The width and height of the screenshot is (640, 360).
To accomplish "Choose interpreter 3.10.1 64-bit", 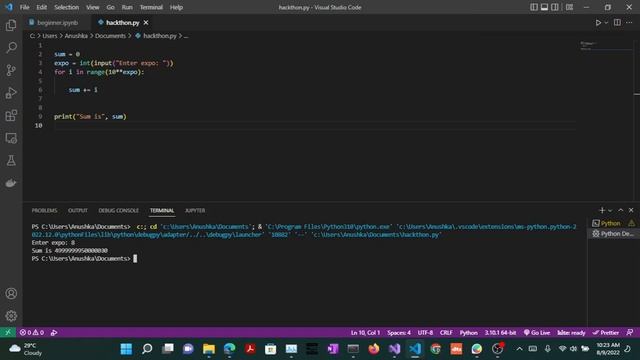I will point(500,333).
